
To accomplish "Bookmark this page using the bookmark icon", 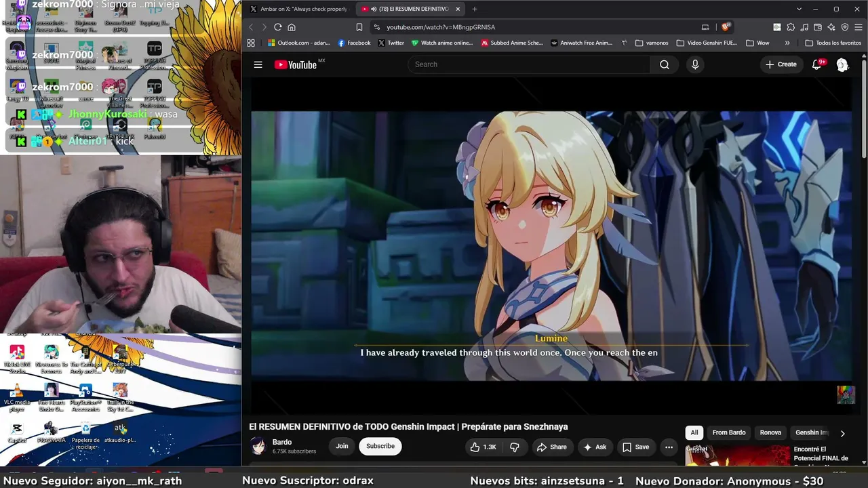I will pyautogui.click(x=359, y=27).
